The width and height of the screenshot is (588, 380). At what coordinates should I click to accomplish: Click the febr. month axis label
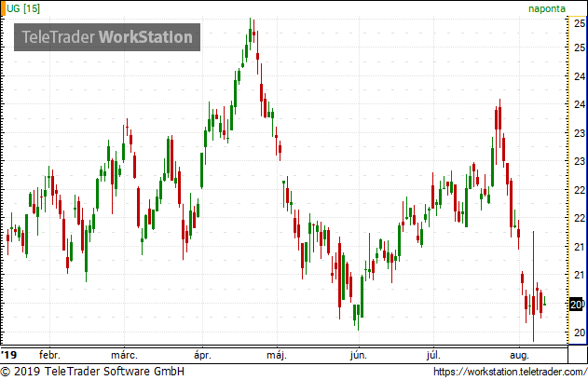pyautogui.click(x=49, y=355)
